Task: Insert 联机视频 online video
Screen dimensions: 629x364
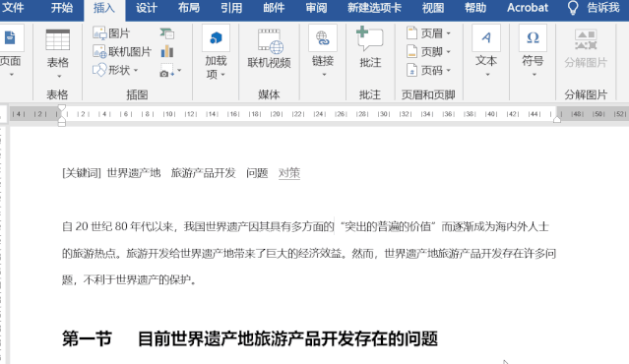Action: [269, 48]
